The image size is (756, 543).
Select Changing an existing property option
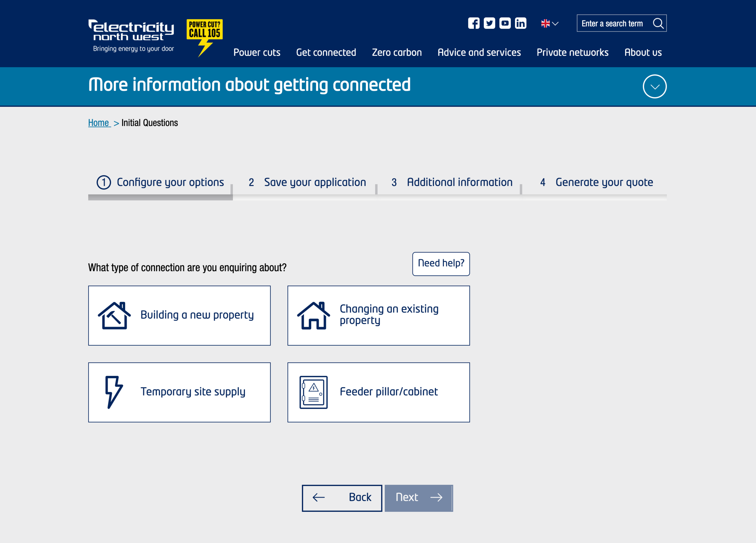point(378,315)
